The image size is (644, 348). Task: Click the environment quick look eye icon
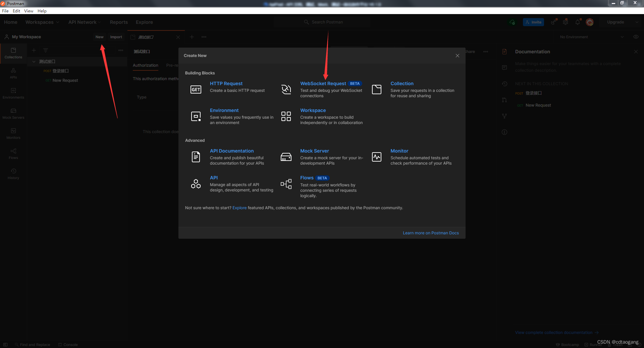(x=636, y=37)
